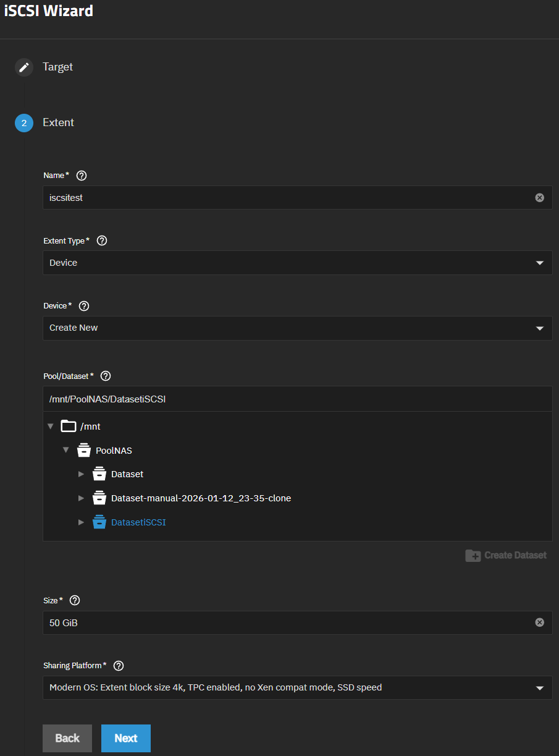Collapse the /mnt folder tree node
This screenshot has height=756, width=559.
51,427
